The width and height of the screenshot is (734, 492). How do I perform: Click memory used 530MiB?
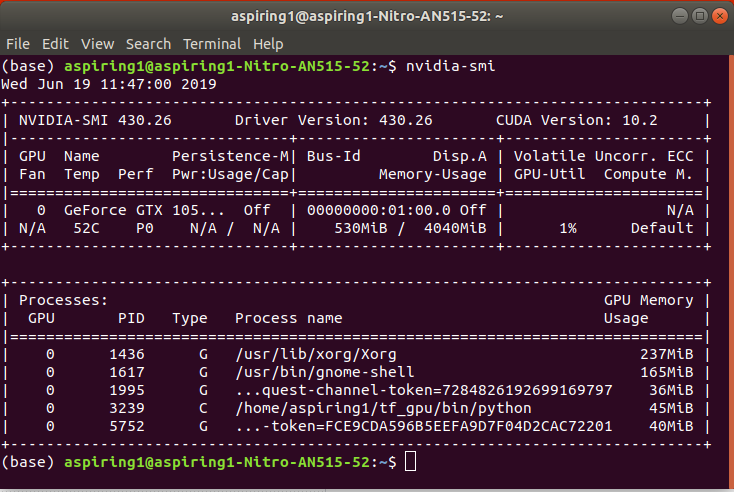pos(361,228)
